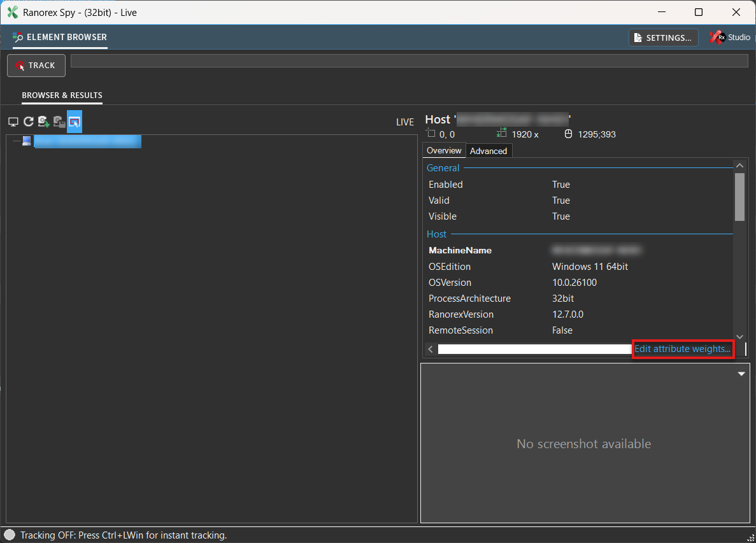Switch to BROWSER & RESULTS tab
Viewport: 756px width, 543px height.
pos(62,95)
